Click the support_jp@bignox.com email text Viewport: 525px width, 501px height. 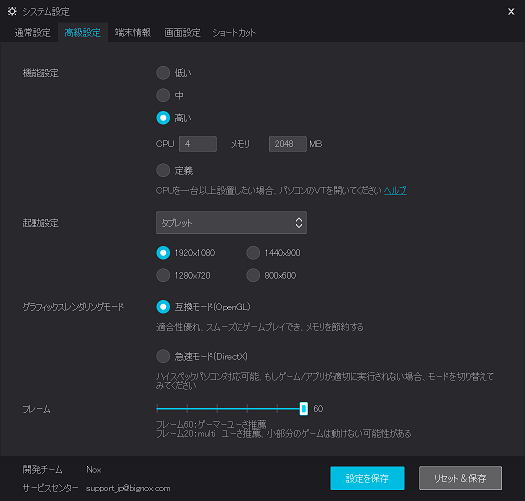(128, 489)
